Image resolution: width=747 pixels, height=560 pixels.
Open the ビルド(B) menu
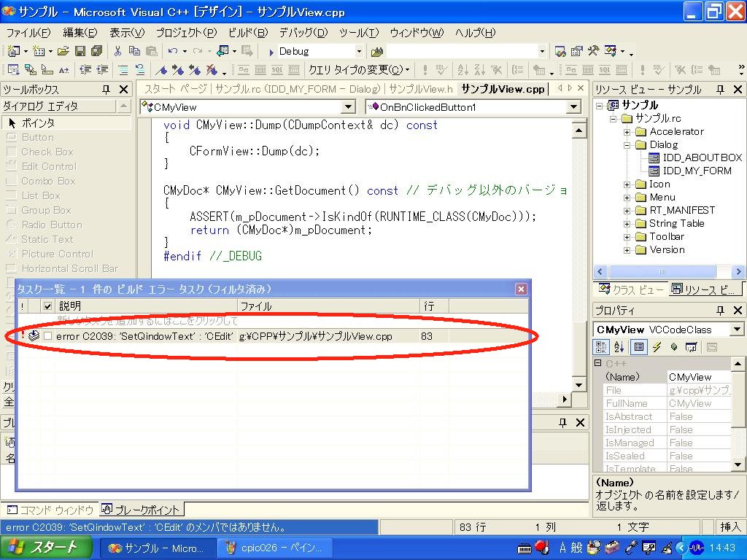pyautogui.click(x=248, y=32)
